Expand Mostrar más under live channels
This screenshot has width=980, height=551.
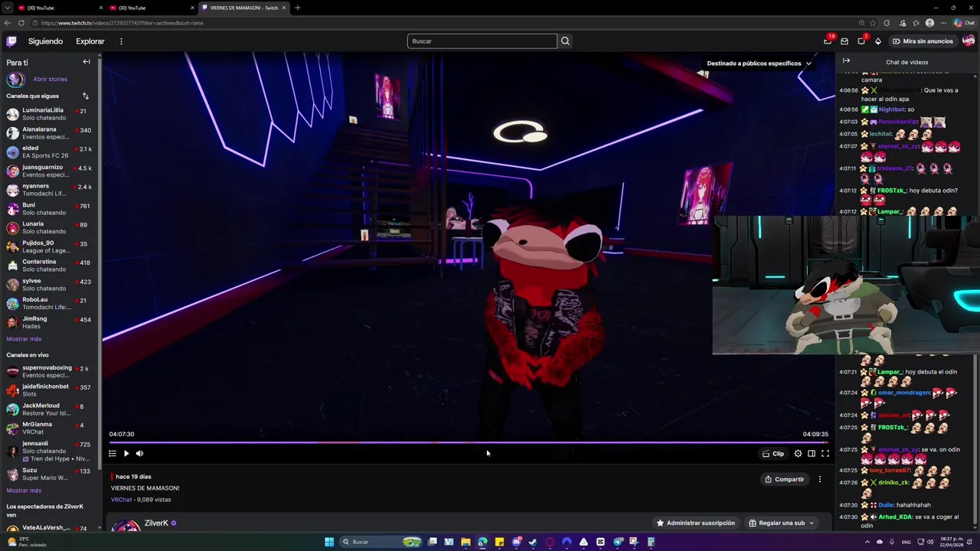pyautogui.click(x=24, y=491)
